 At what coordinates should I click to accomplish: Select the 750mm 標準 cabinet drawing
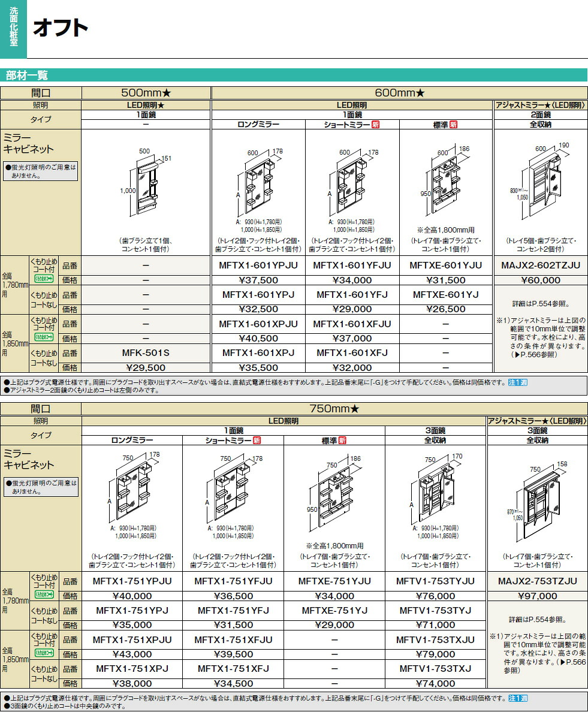pos(334,493)
